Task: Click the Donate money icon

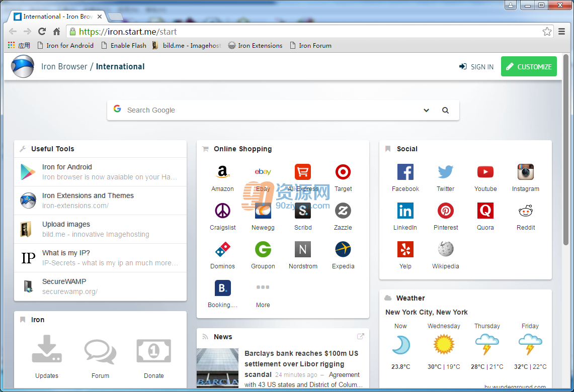Action: pos(154,351)
